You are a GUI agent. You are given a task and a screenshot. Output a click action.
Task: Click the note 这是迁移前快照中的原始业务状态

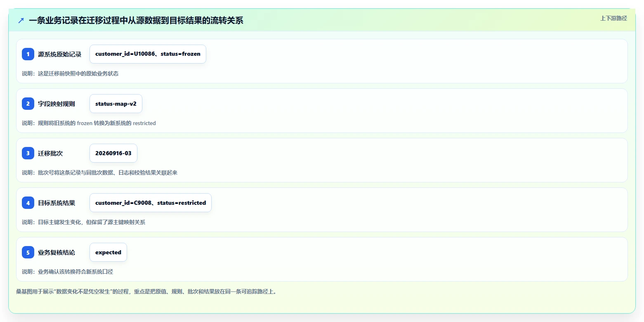70,73
